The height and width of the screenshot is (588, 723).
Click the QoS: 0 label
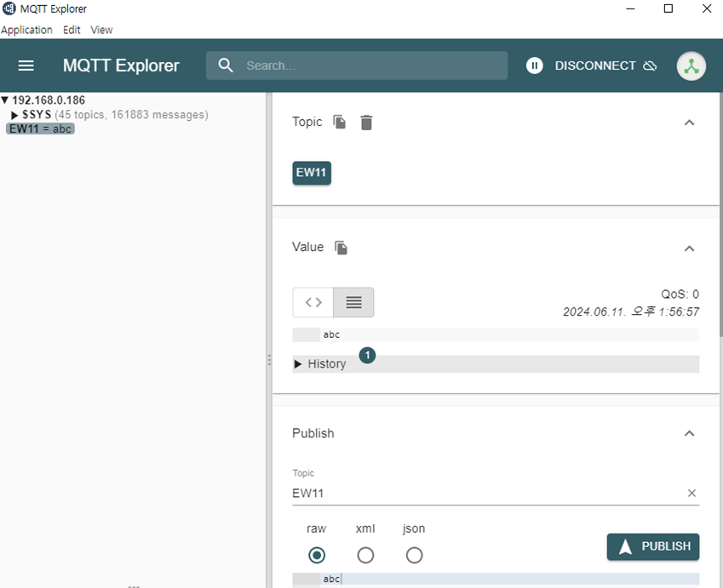680,294
